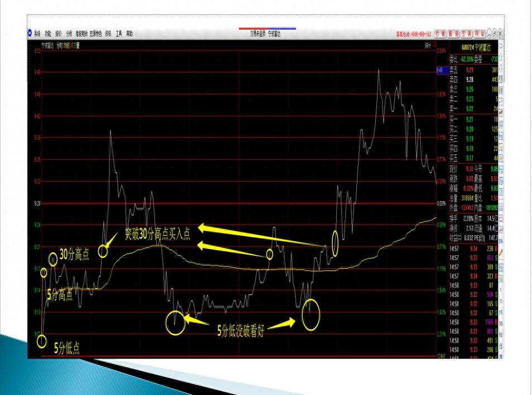Select the 14:57 tick row with volume 653
532x395 pixels.
(473, 258)
